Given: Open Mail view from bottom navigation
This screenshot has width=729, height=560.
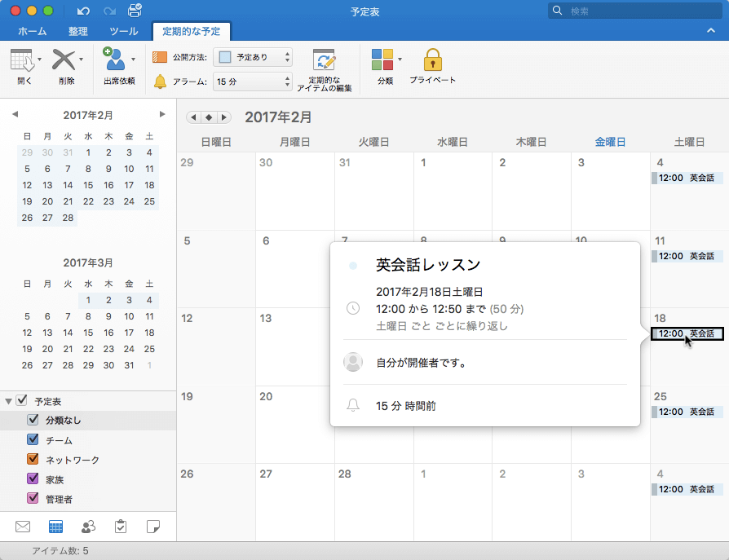Looking at the screenshot, I should pos(23,527).
